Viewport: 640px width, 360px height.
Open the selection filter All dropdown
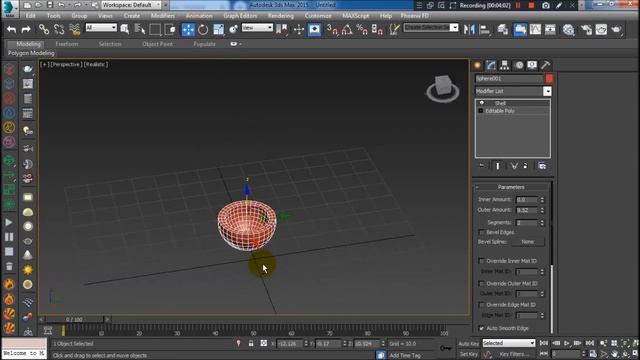[x=101, y=27]
